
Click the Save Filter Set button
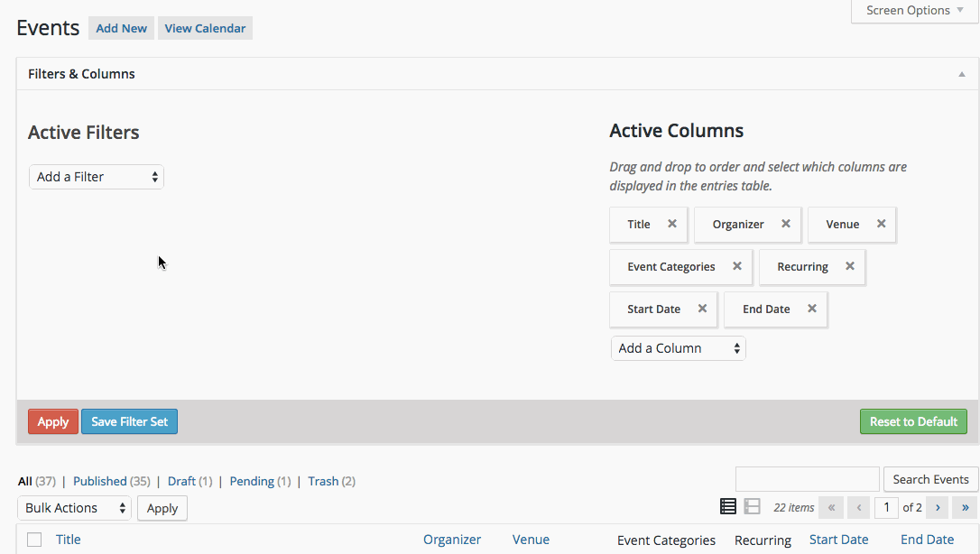click(129, 421)
